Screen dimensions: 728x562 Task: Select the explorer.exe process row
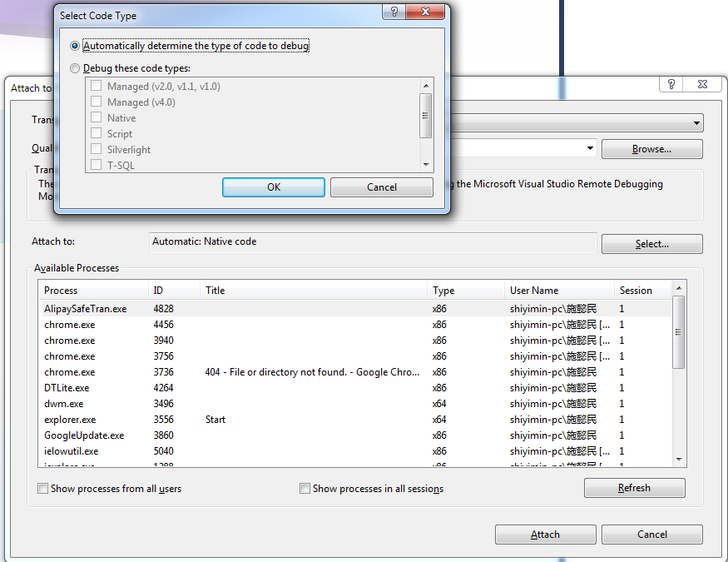(355, 419)
